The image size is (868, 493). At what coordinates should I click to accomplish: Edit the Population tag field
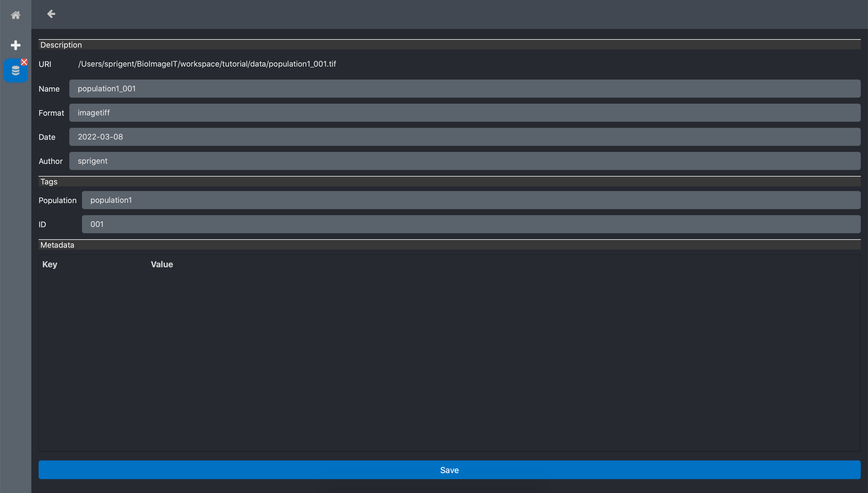coord(471,200)
